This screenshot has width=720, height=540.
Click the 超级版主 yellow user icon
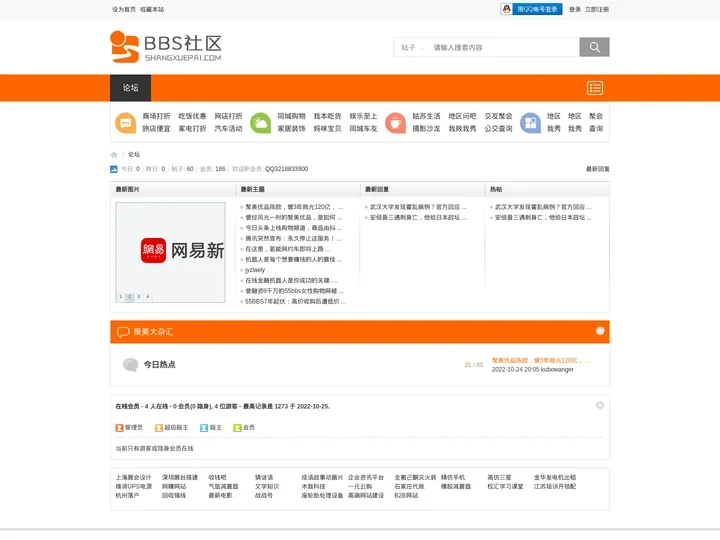coord(159,428)
